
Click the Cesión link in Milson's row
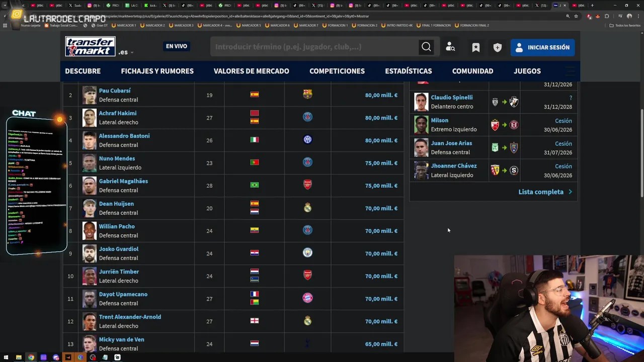pyautogui.click(x=563, y=121)
